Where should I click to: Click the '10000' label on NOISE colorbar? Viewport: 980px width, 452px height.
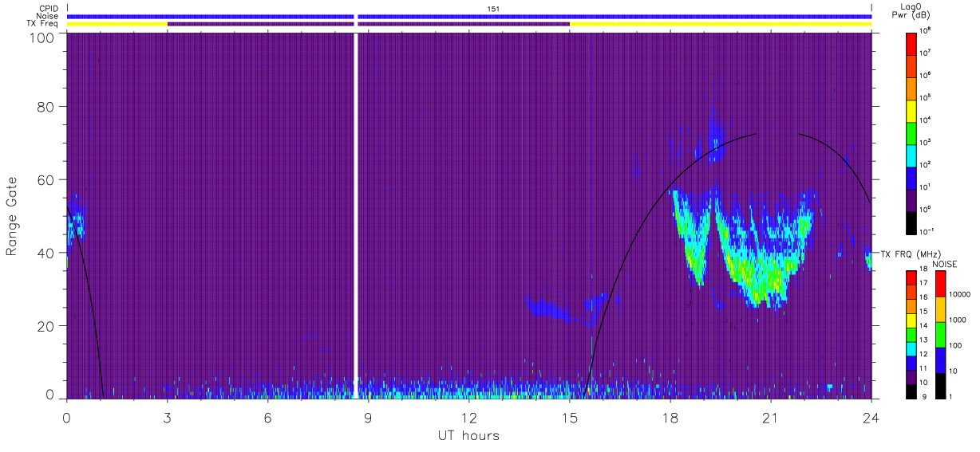960,295
